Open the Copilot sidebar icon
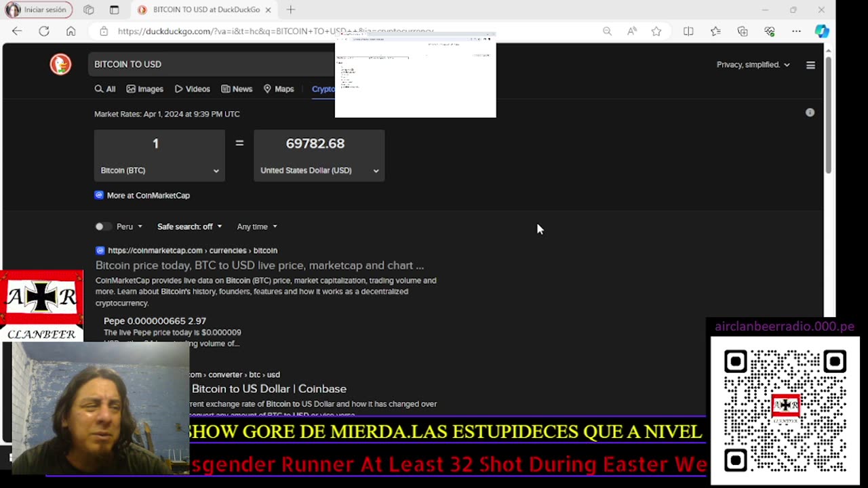 coord(822,31)
